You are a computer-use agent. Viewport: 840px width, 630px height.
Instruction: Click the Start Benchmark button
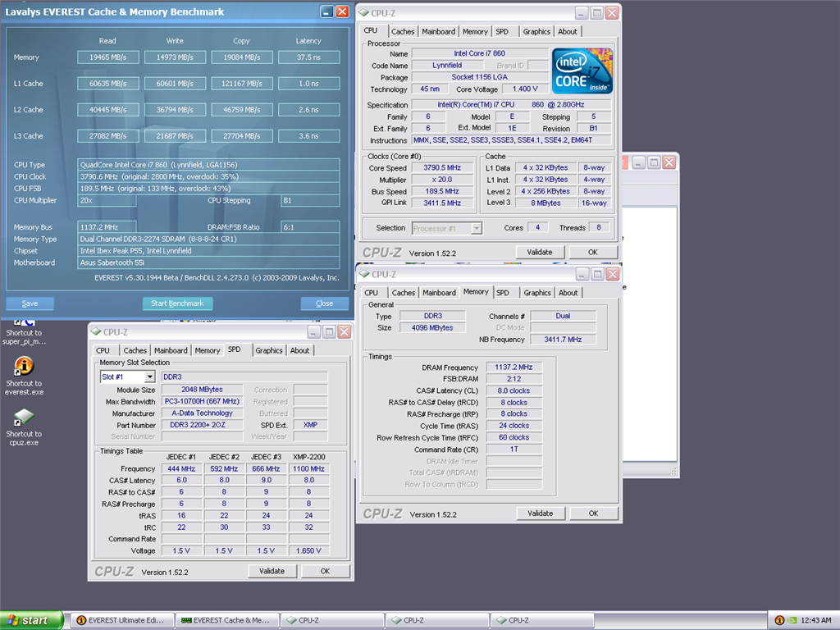pyautogui.click(x=177, y=304)
